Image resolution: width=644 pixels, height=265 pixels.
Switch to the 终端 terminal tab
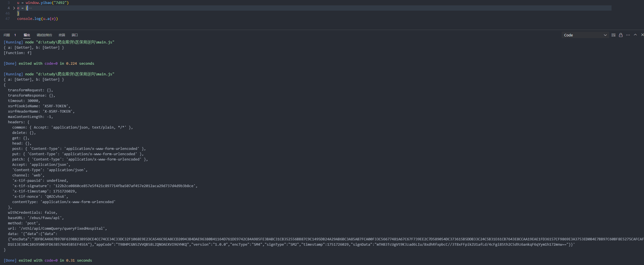click(x=62, y=35)
